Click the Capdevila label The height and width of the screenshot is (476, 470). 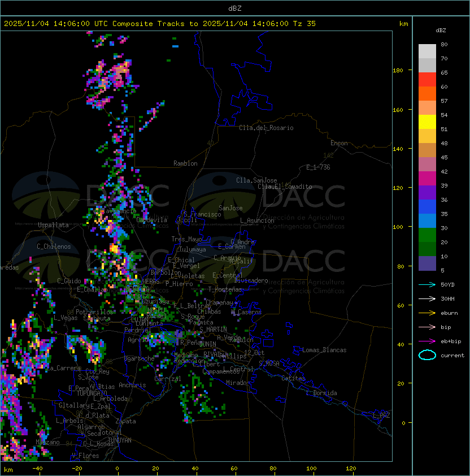click(151, 220)
